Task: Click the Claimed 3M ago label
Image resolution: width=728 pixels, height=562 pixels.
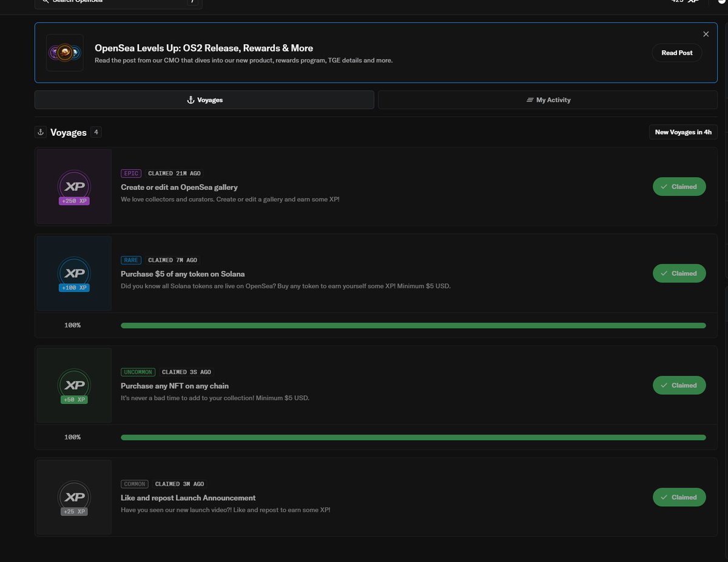Action: pyautogui.click(x=180, y=484)
